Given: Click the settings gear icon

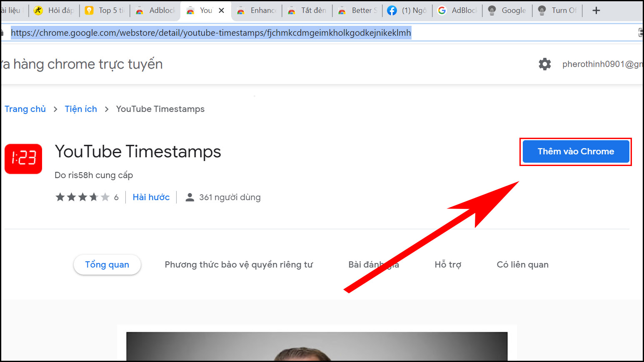Looking at the screenshot, I should pyautogui.click(x=544, y=64).
